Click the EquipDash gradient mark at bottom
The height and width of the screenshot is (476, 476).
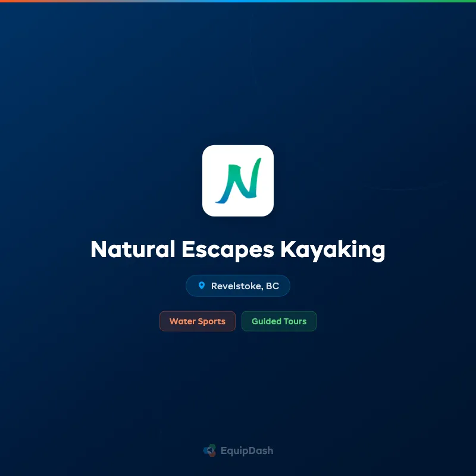pos(209,451)
